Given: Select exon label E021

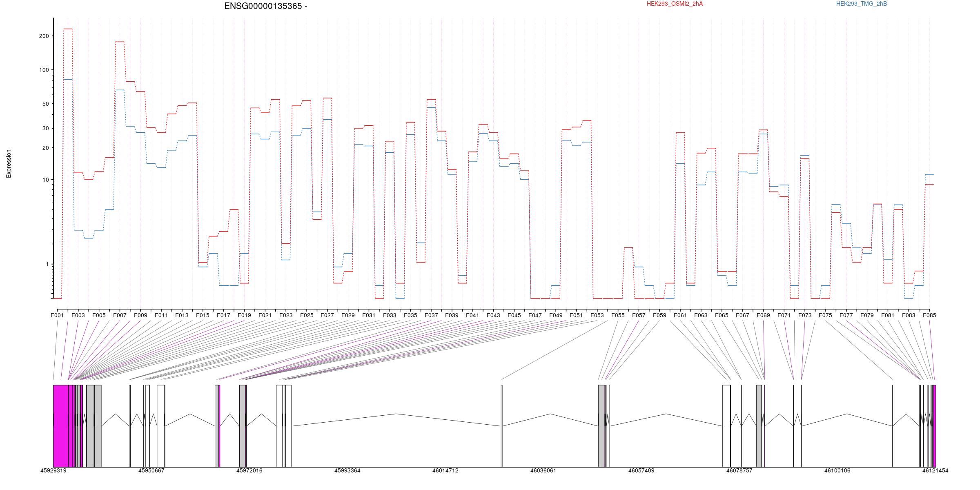Looking at the screenshot, I should point(265,315).
